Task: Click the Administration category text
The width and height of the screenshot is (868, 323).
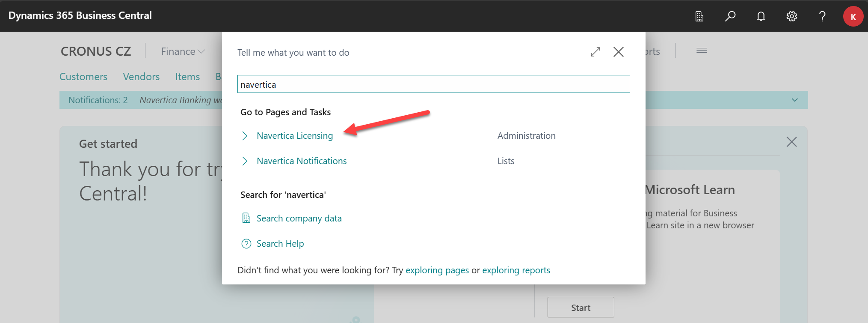Action: pos(527,136)
